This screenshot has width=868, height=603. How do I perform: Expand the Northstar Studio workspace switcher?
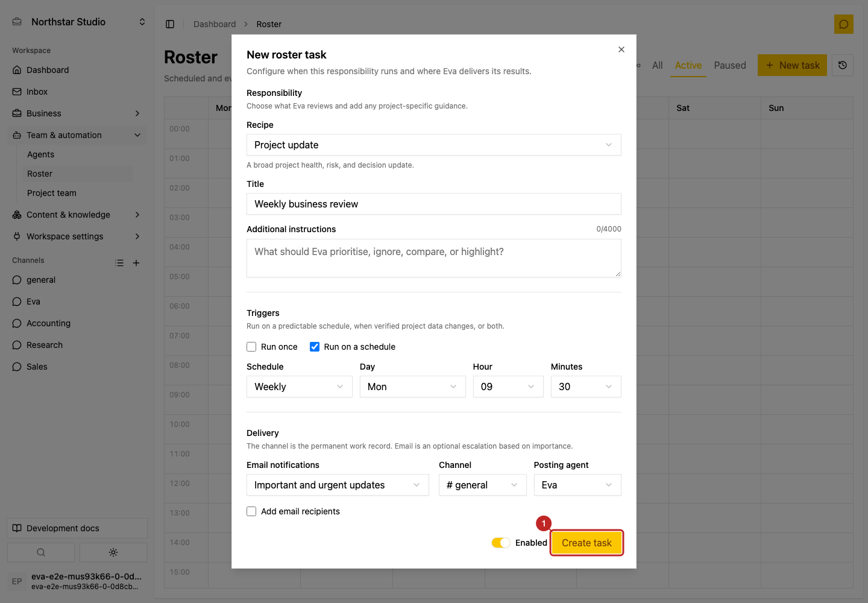pos(142,22)
